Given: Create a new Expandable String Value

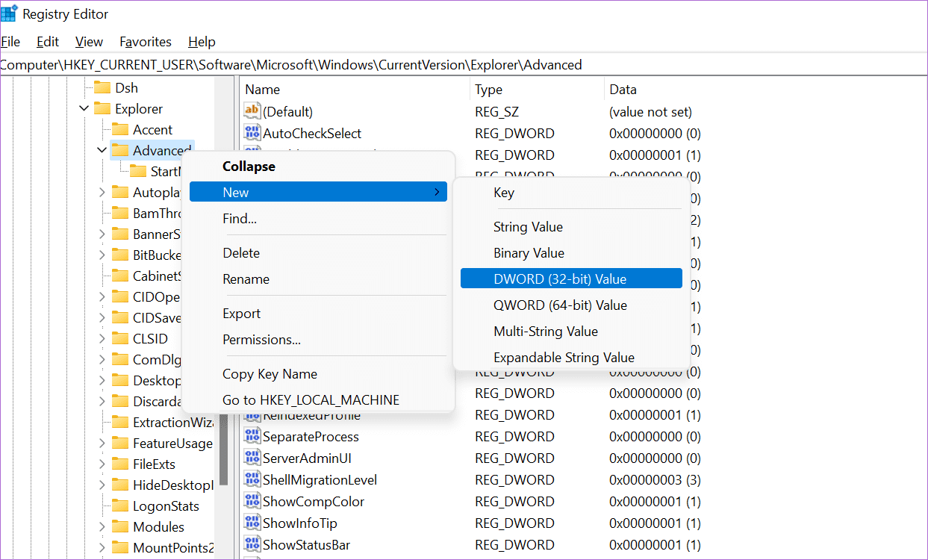Looking at the screenshot, I should pos(571,358).
